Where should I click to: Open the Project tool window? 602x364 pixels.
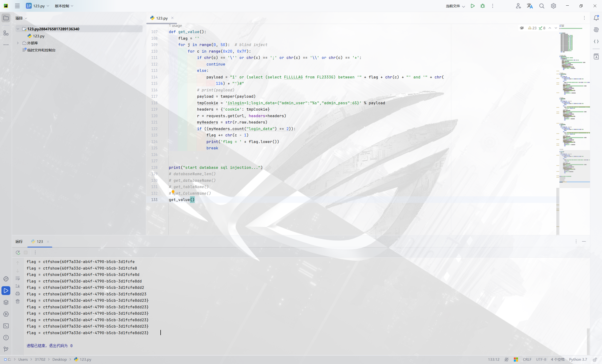pyautogui.click(x=6, y=18)
